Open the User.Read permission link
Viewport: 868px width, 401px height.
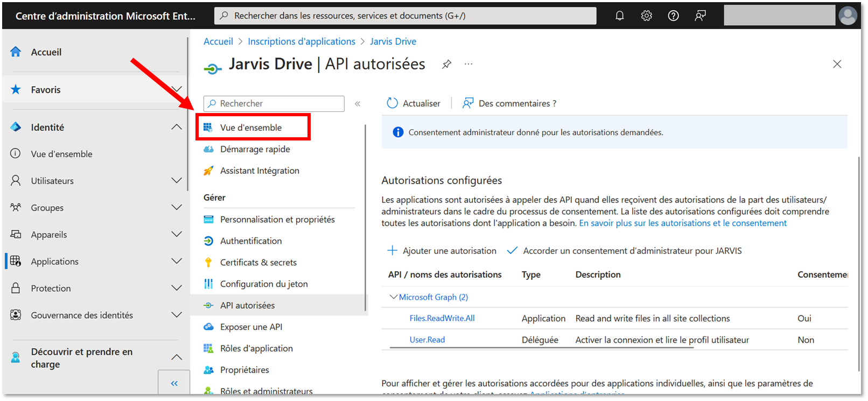427,340
